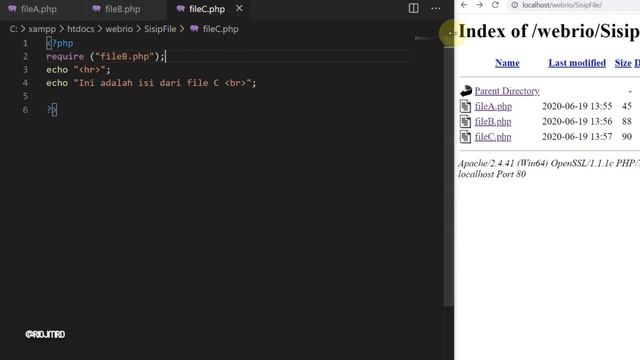Click the C: breadcrumb segment
Viewport: 640px width, 360px height.
coord(13,29)
